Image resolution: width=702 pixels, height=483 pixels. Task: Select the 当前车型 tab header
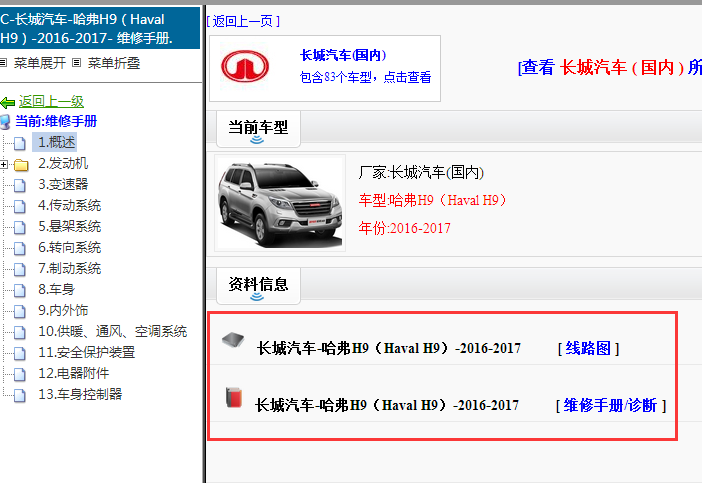point(258,129)
